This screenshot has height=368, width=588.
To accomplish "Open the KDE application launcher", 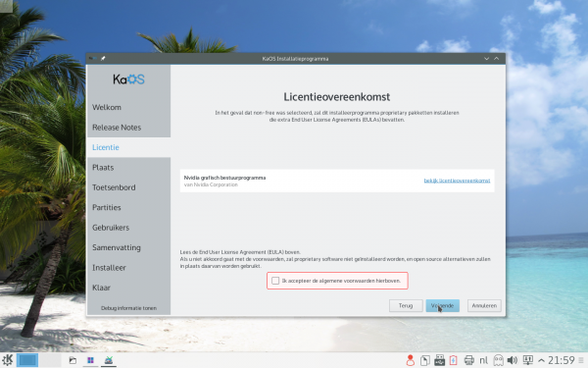I will (x=8, y=360).
